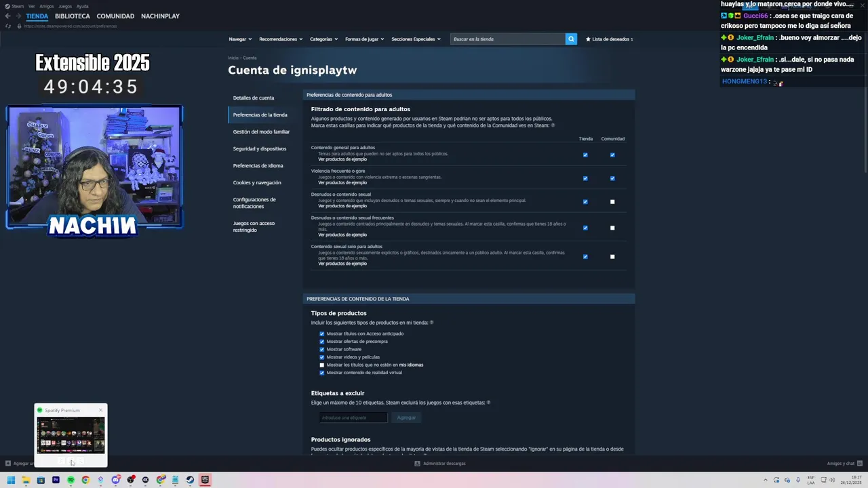Switch to the COMUNIDAD tab
The image size is (868, 488).
[x=115, y=16]
